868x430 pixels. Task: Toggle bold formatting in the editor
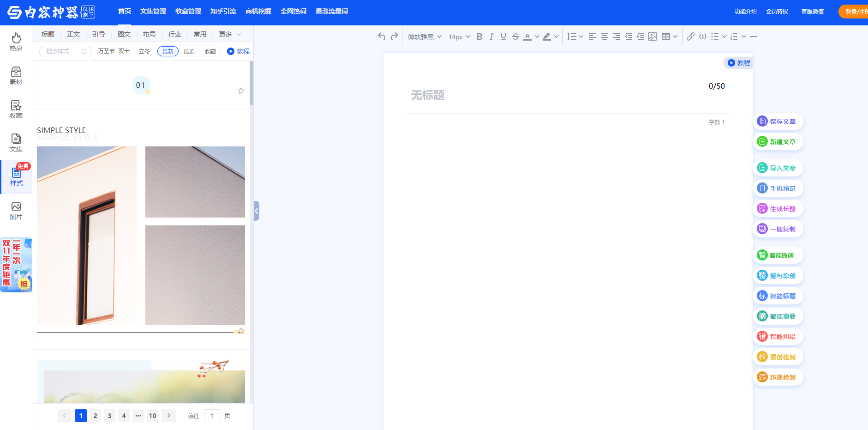click(479, 36)
